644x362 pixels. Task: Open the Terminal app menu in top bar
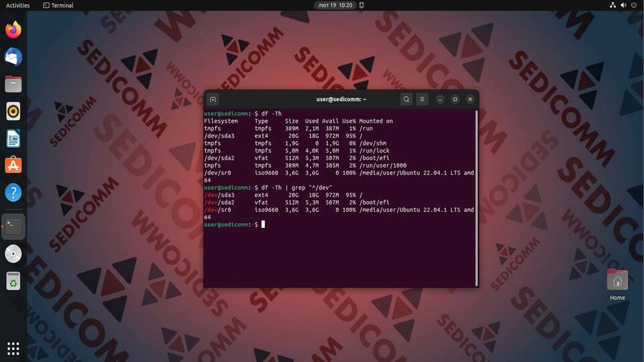coord(58,5)
